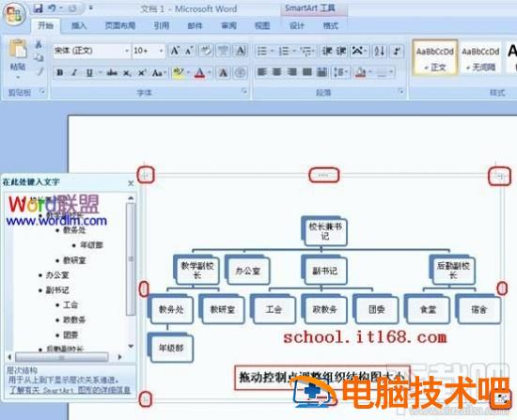Viewport: 517px width, 420px height.
Task: Toggle superscript formatting
Action: point(142,72)
